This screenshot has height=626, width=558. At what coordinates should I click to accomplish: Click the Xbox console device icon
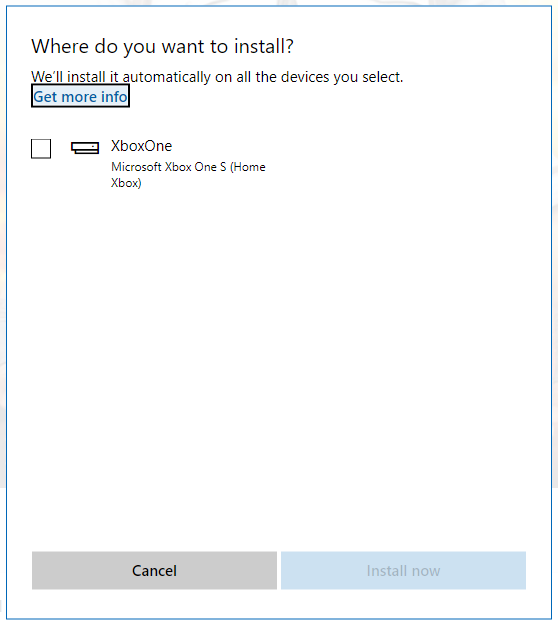click(85, 148)
